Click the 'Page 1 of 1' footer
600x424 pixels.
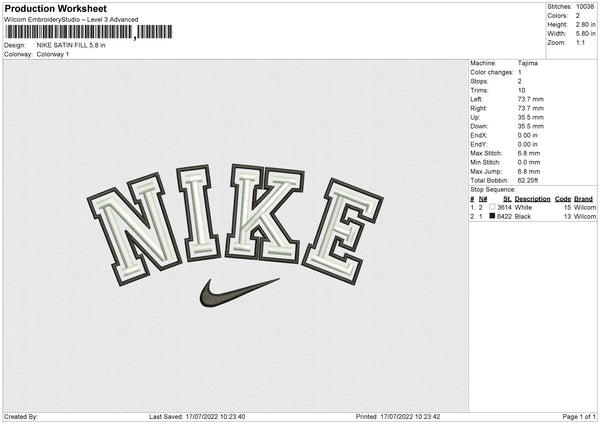point(579,417)
